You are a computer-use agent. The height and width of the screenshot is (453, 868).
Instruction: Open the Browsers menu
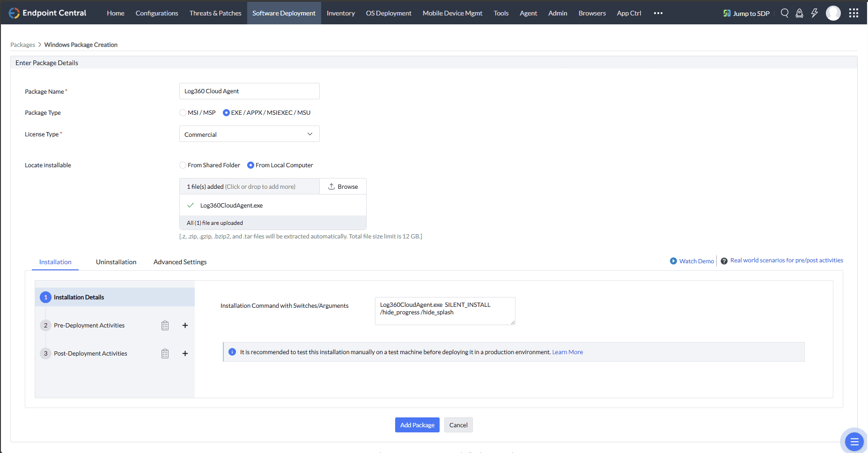(x=592, y=13)
